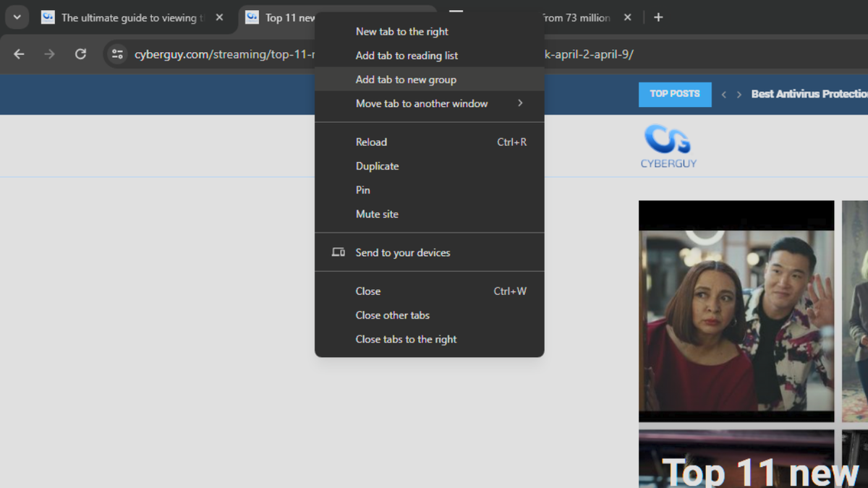Click the forward navigation arrow
868x488 pixels.
point(48,53)
